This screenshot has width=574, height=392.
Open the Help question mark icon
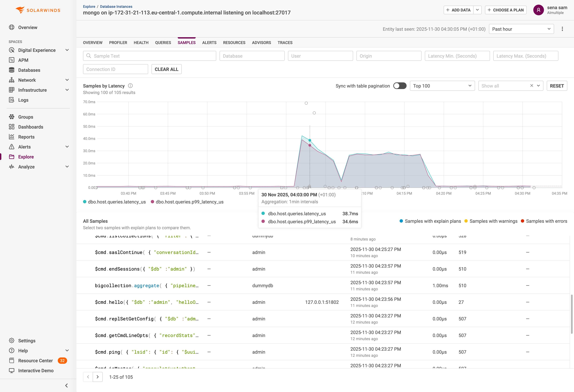click(x=12, y=350)
